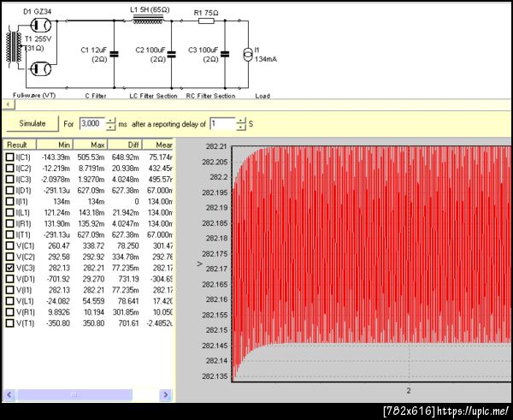
Task: Click the results table scroll-right arrow
Action: tap(166, 395)
